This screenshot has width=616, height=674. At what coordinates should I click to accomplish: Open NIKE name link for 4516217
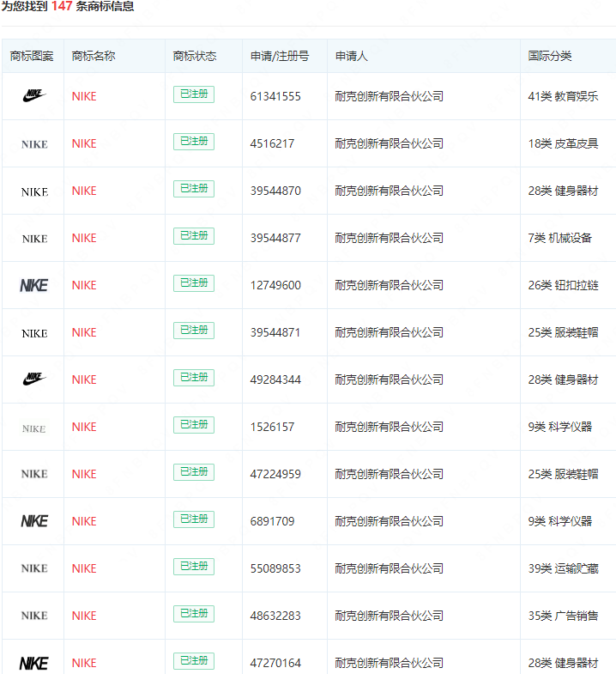tap(84, 143)
